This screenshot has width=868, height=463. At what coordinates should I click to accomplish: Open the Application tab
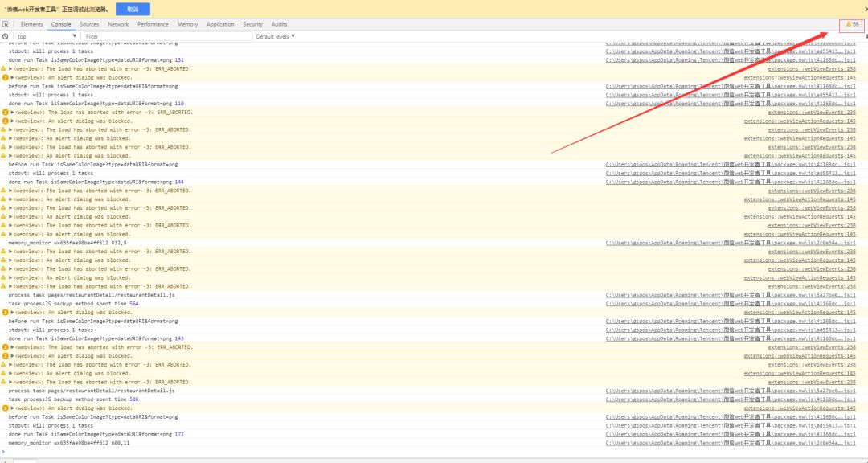coord(220,24)
